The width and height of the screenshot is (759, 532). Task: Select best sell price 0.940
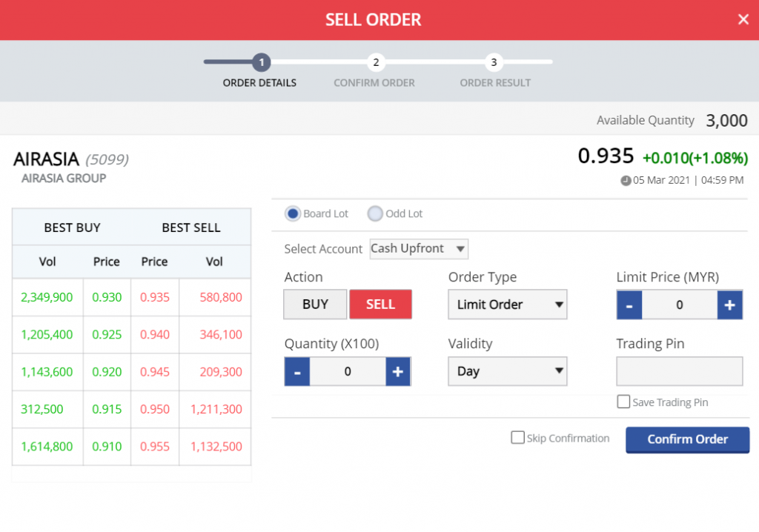coord(155,334)
